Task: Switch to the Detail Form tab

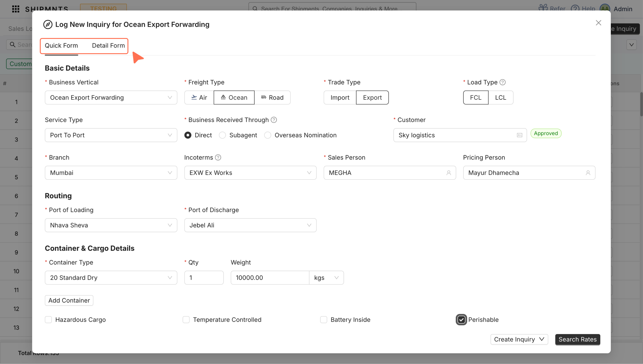Action: point(108,46)
